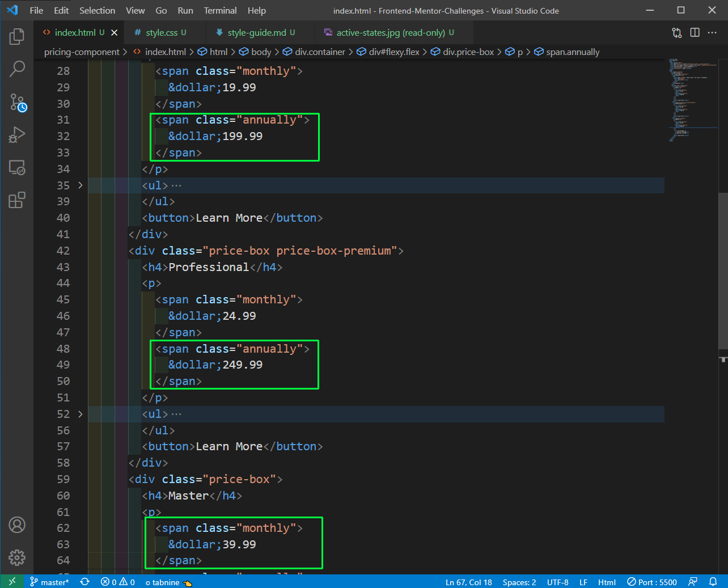728x588 pixels.
Task: Expand folded ul block at line 35
Action: pos(81,185)
